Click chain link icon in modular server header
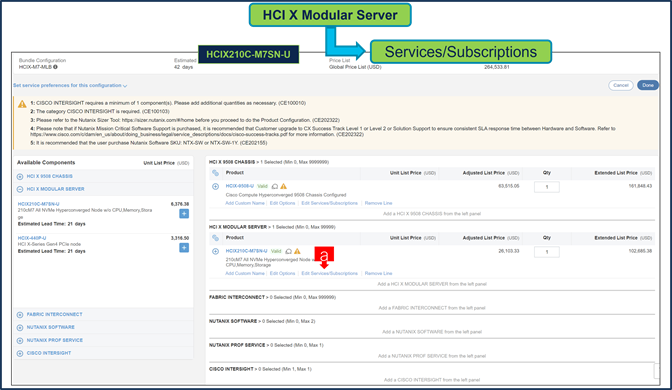 tap(216, 238)
